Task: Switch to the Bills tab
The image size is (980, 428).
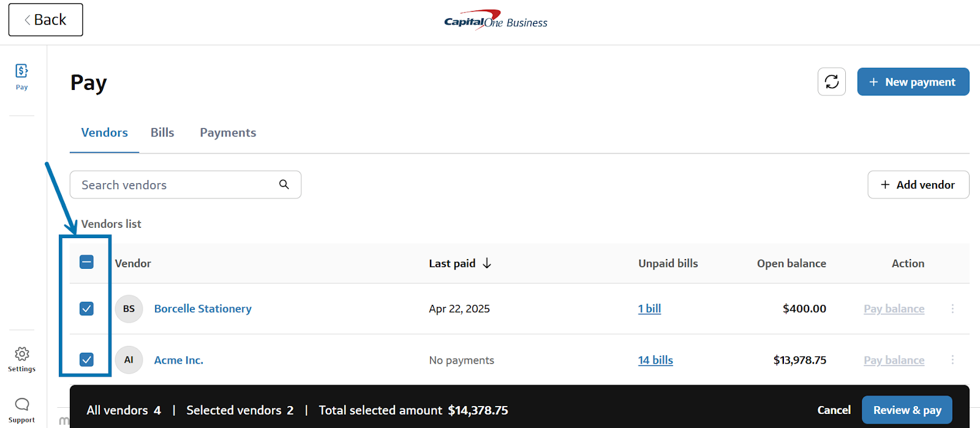Action: click(162, 133)
